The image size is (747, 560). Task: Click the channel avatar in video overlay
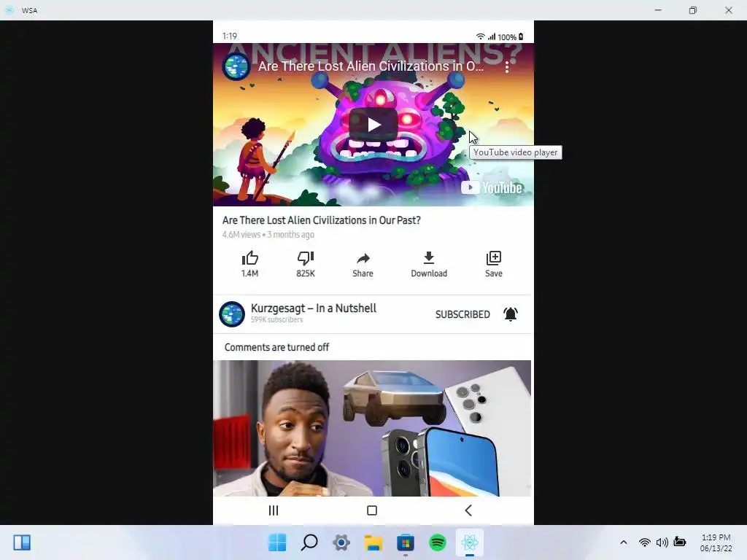[236, 66]
